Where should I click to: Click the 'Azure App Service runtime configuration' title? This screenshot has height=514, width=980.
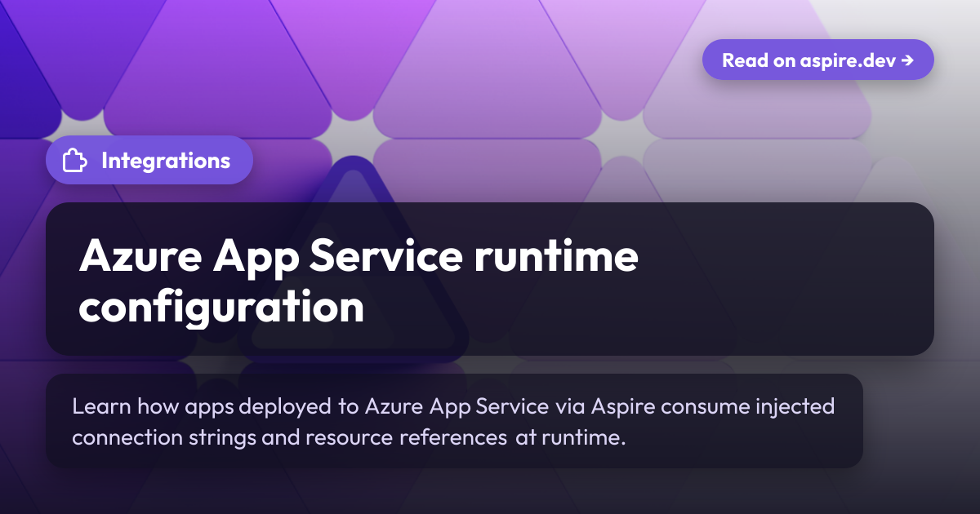359,281
